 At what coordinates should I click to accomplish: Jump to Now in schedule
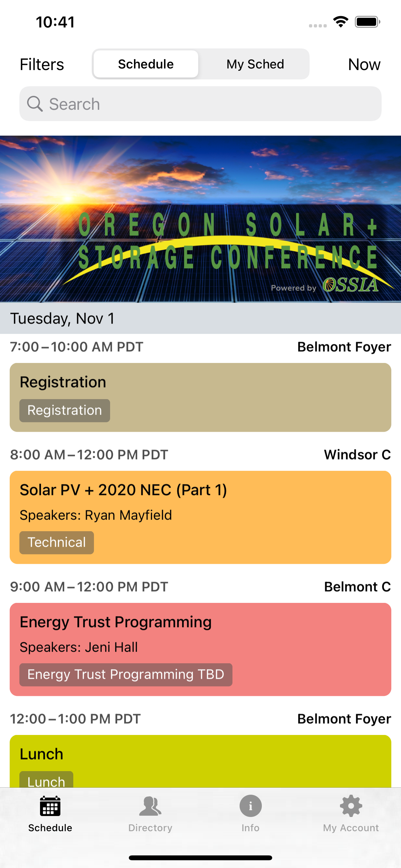point(364,64)
